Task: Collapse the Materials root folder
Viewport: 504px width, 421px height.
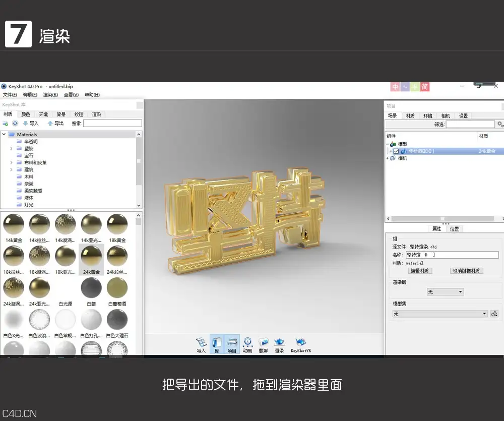Action: coord(4,135)
